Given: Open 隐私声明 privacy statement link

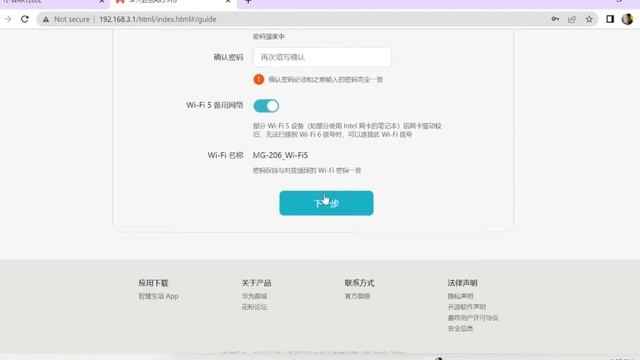Looking at the screenshot, I should (x=460, y=296).
